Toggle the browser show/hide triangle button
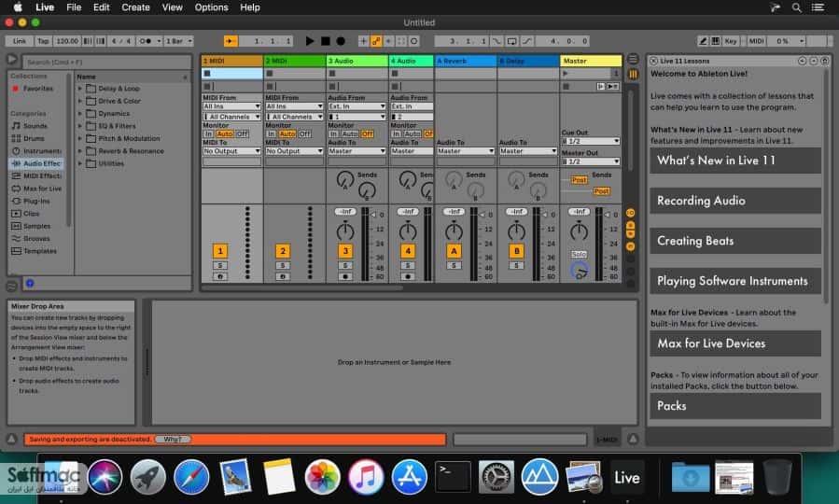839x504 pixels. coord(12,60)
